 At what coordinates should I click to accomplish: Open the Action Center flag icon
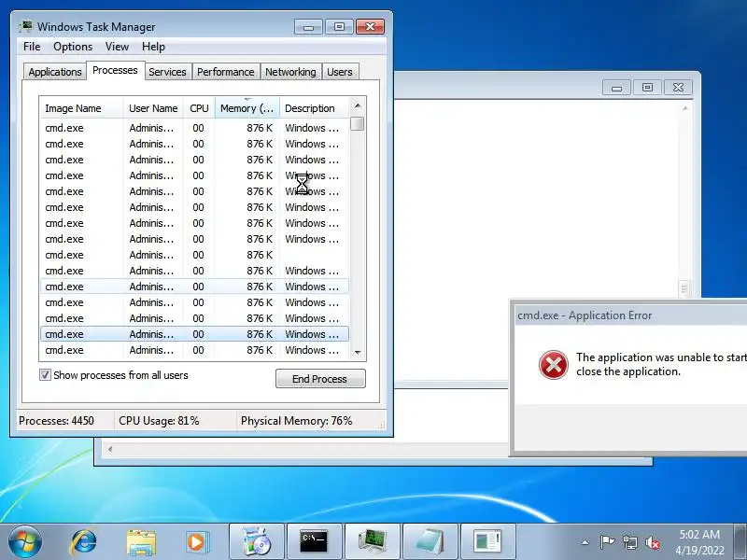(607, 542)
